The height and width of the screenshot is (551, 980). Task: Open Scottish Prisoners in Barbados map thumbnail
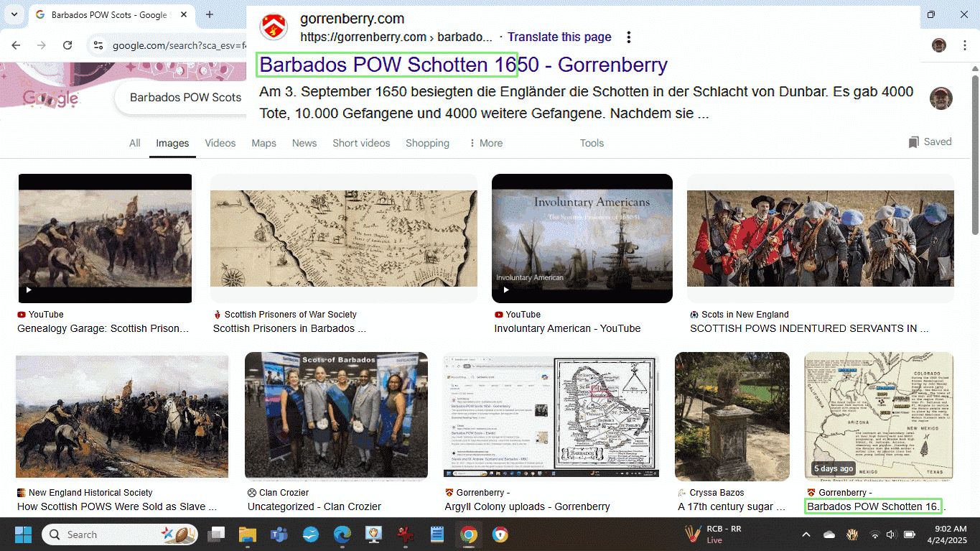(343, 239)
